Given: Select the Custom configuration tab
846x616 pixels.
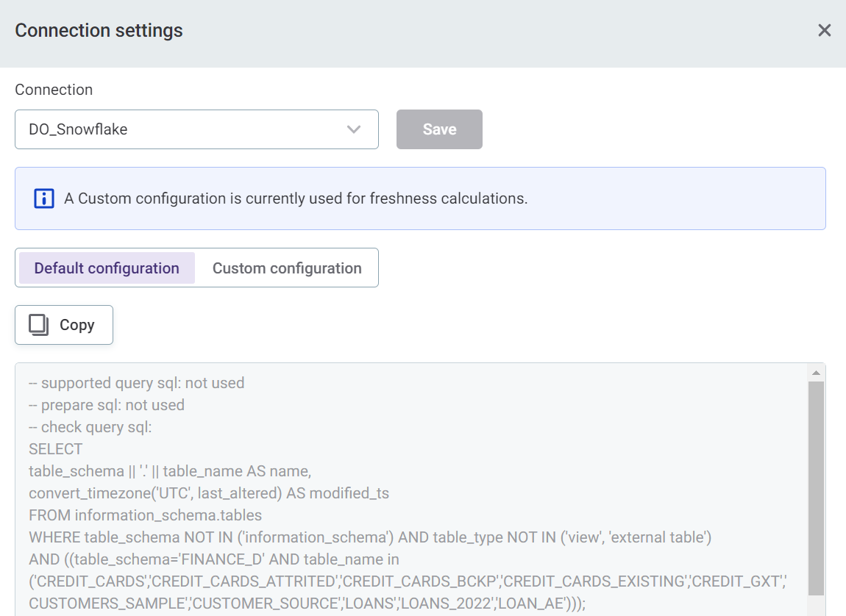Looking at the screenshot, I should tap(287, 268).
